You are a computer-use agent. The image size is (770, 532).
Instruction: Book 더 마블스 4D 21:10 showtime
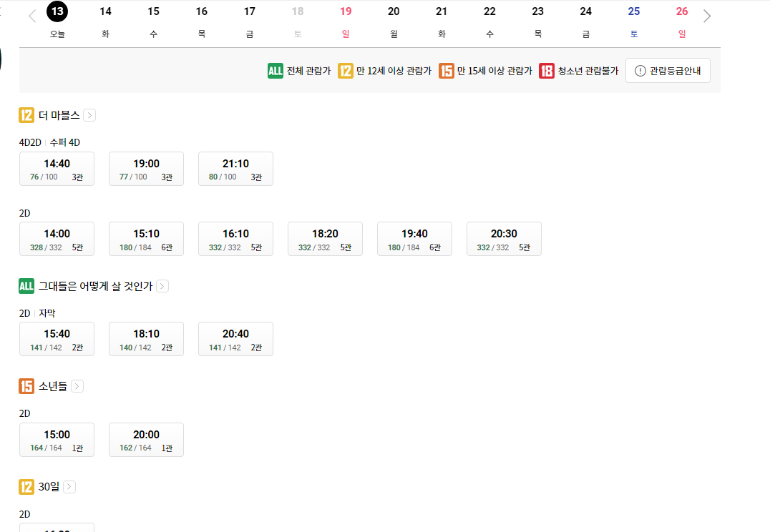[235, 169]
